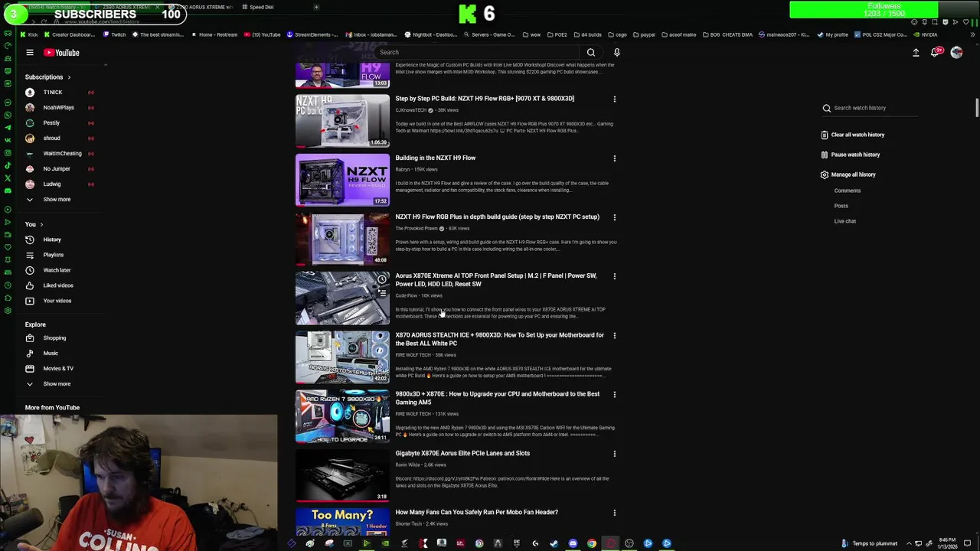Open Music under Explore

[51, 354]
